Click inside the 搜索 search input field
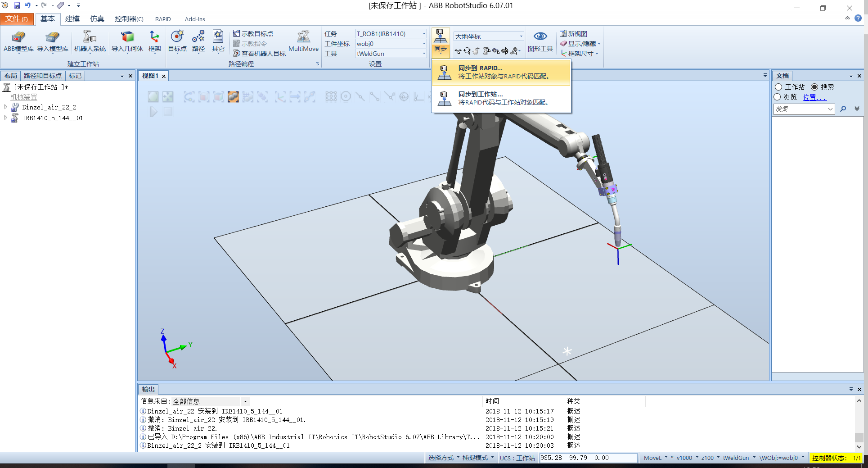Image resolution: width=868 pixels, height=468 pixels. [x=801, y=109]
